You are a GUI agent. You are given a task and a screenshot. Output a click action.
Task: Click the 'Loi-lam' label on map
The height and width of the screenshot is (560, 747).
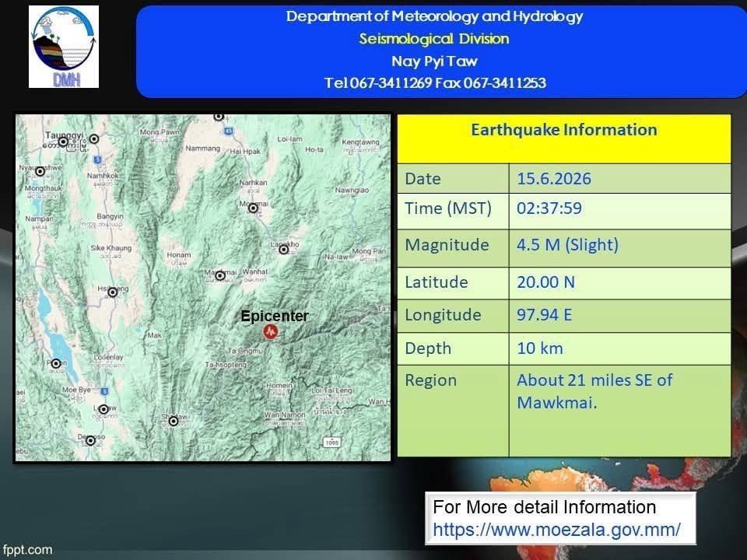[x=289, y=139]
